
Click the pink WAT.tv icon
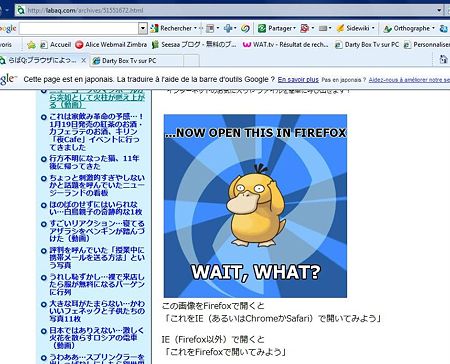click(x=247, y=45)
